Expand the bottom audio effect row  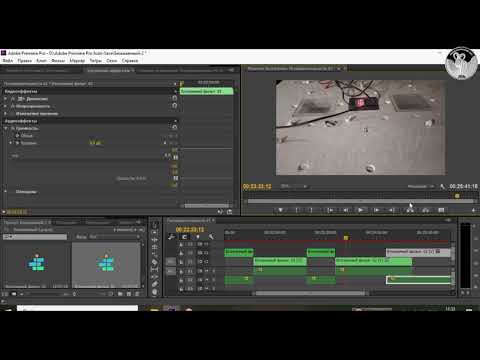[5, 192]
